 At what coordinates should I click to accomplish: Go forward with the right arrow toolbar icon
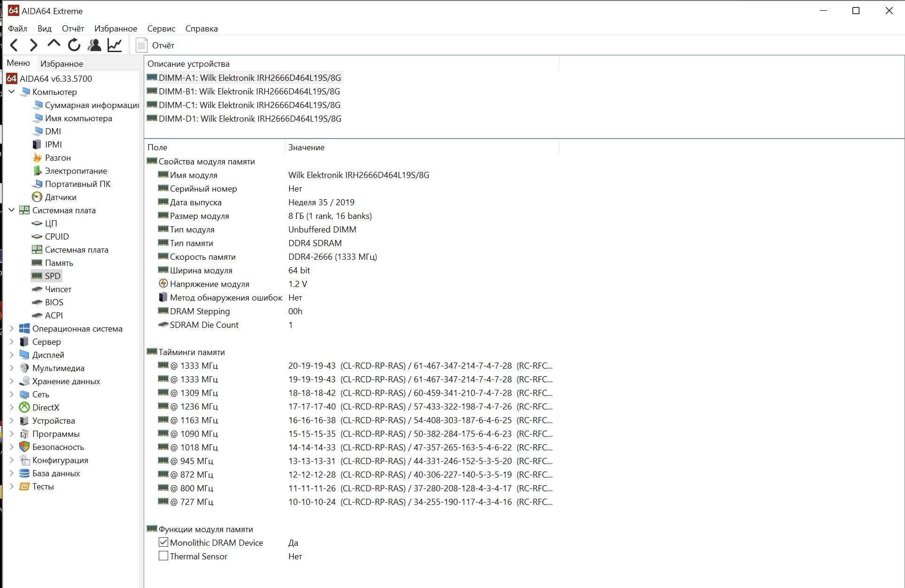[33, 45]
